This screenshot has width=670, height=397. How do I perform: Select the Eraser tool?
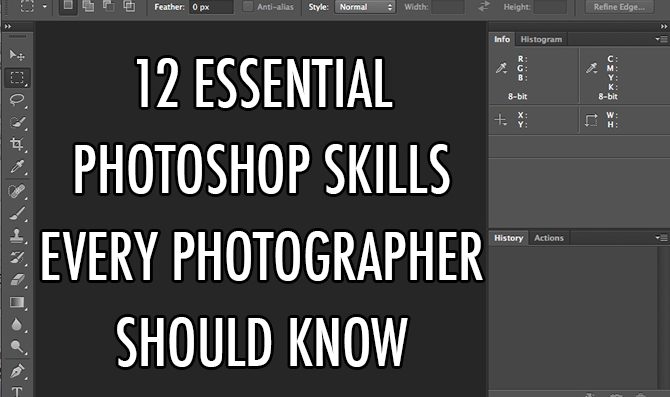[x=17, y=279]
